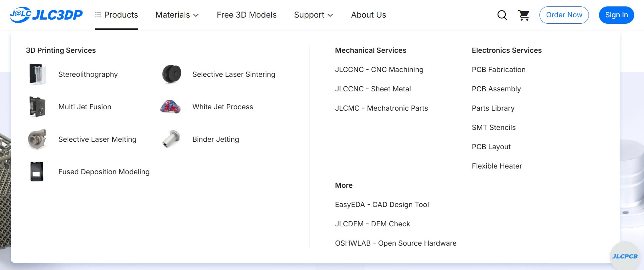This screenshot has height=270, width=644.
Task: Click the Binder Jetting metal part icon
Action: (171, 139)
